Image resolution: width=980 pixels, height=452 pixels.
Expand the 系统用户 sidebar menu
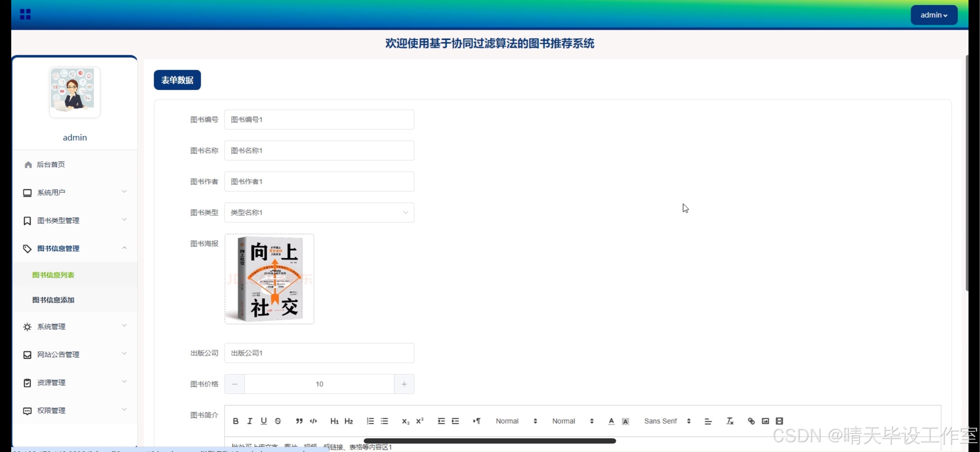[x=75, y=192]
